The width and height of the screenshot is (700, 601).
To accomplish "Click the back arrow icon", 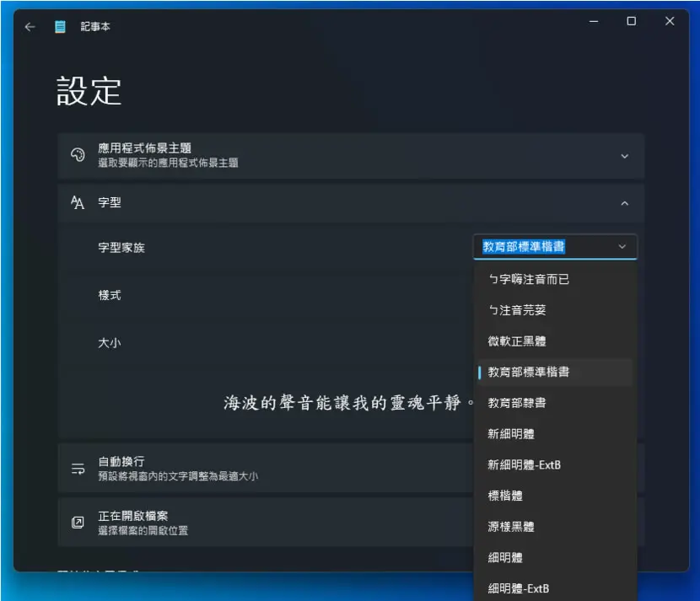I will pos(30,27).
